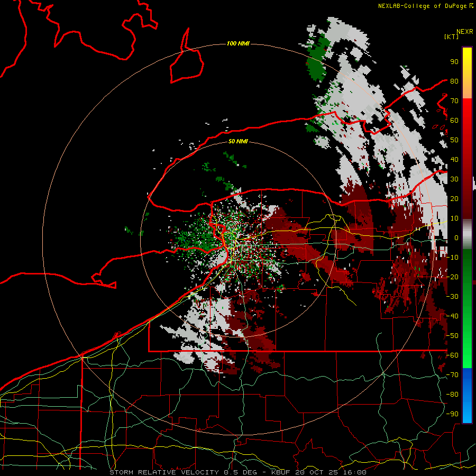
Task: Click the KT units label above the color scale
Action: 452,36
